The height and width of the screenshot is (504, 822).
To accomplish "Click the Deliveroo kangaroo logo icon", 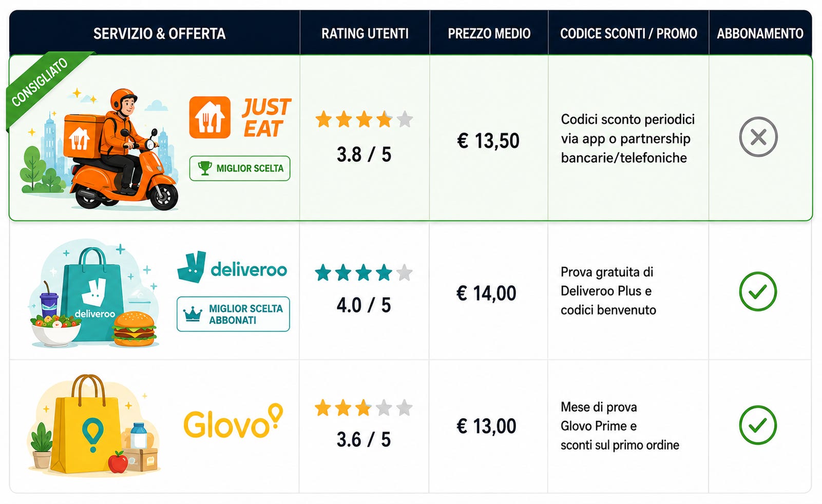I will click(192, 267).
